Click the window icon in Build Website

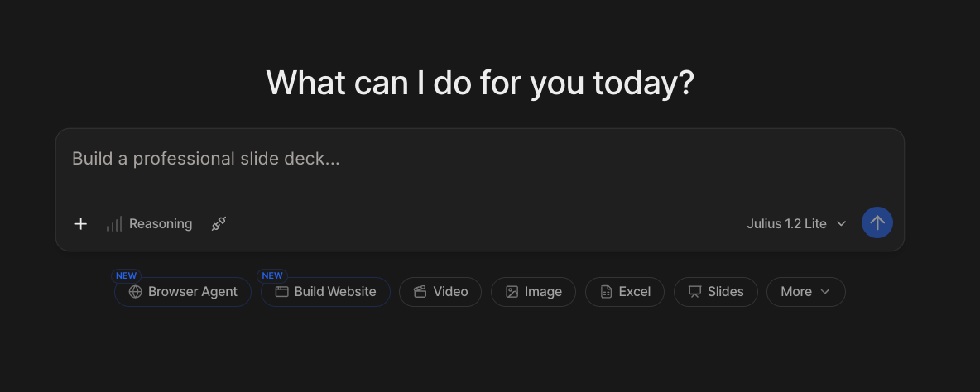click(282, 291)
